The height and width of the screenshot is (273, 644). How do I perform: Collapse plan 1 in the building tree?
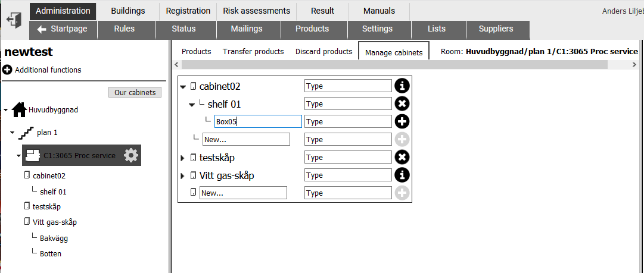pos(13,133)
